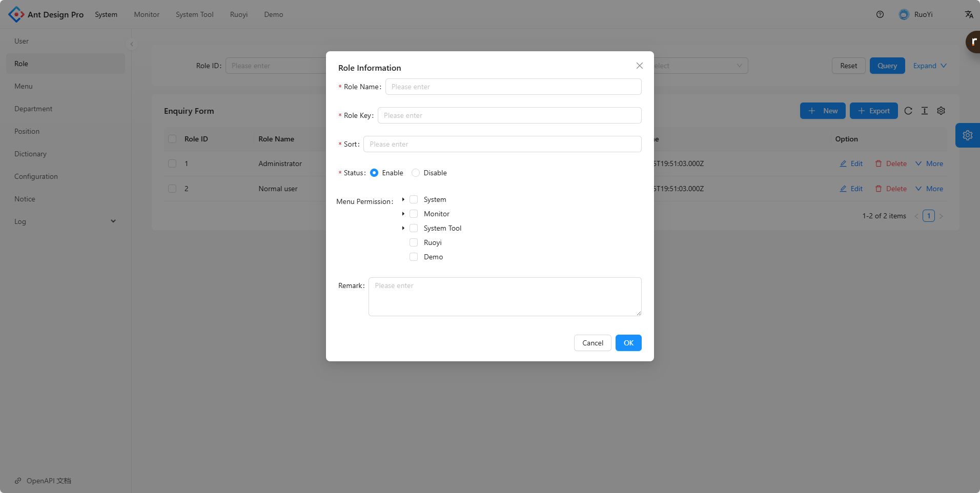This screenshot has width=980, height=493.
Task: Open the table density icon
Action: 924,111
